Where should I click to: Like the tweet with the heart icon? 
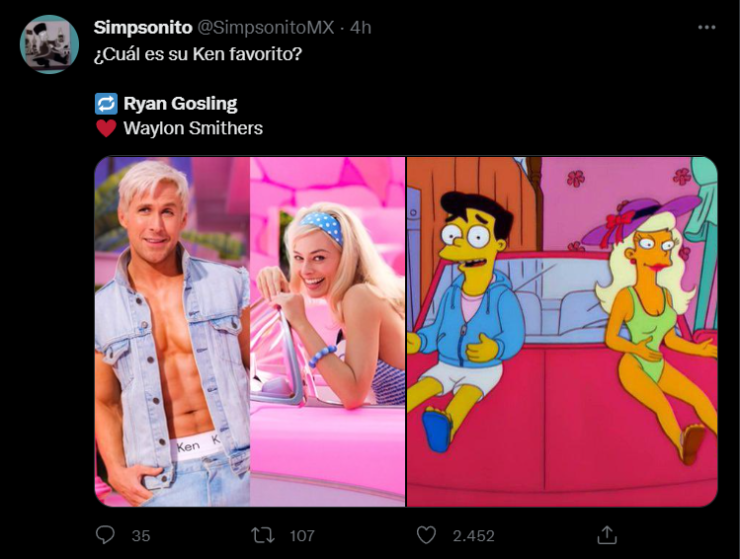426,535
